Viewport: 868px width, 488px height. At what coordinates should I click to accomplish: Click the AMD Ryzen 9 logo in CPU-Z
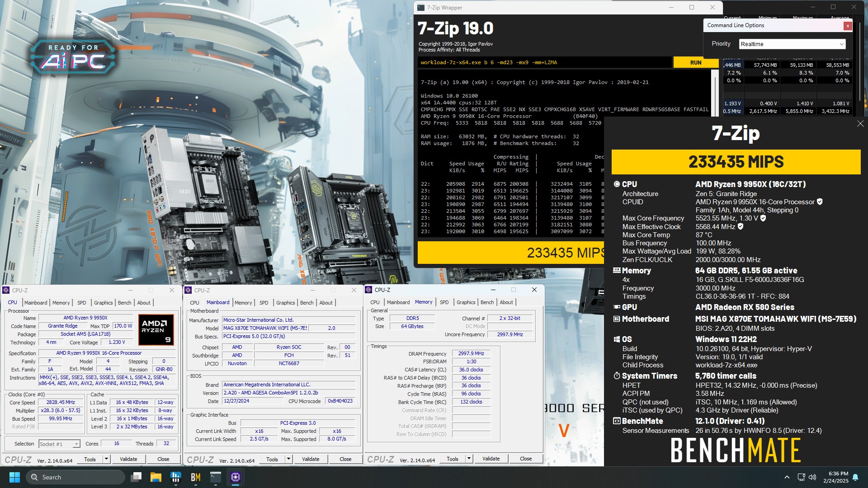coord(156,330)
